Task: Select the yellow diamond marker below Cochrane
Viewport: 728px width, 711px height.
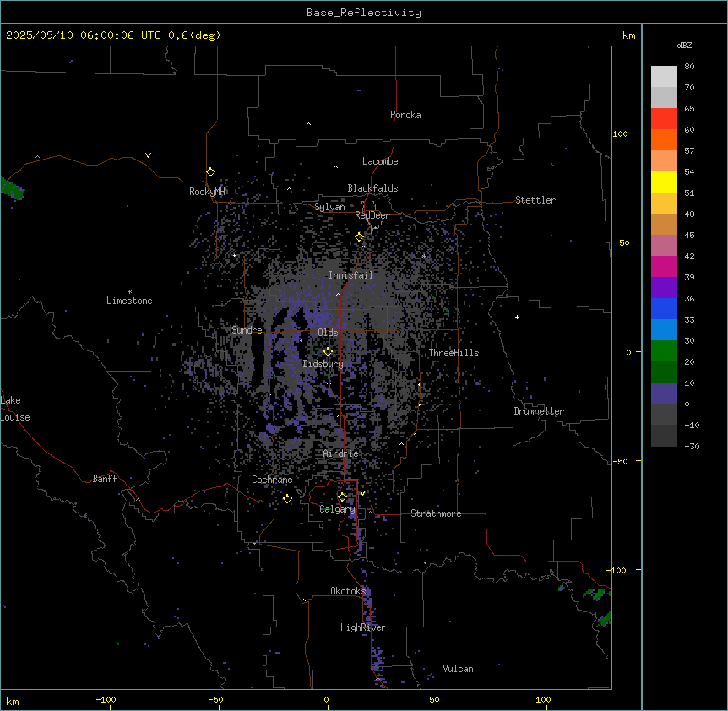Action: click(287, 499)
